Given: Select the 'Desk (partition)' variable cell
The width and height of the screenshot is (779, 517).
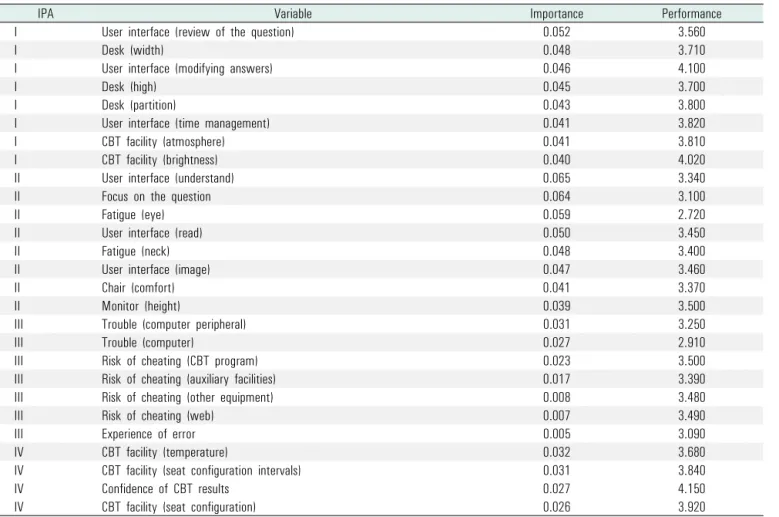Looking at the screenshot, I should click(x=139, y=105).
